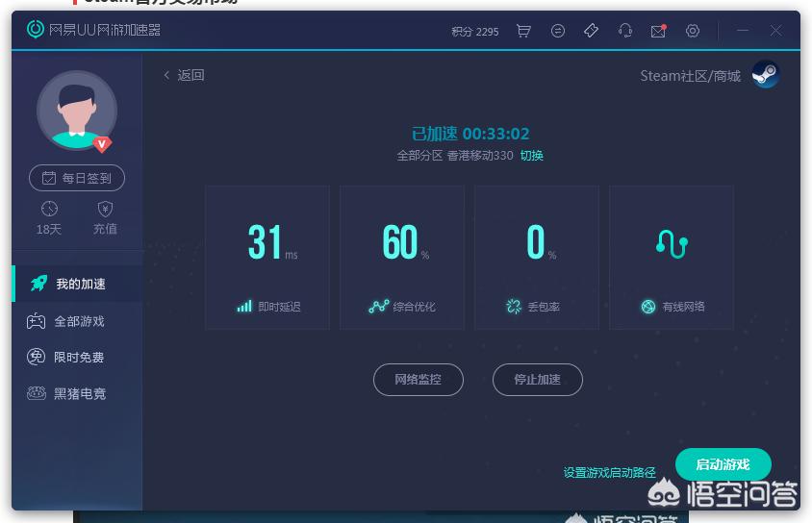Click the globe icon by 有线网络
This screenshot has height=523, width=812.
pos(648,307)
